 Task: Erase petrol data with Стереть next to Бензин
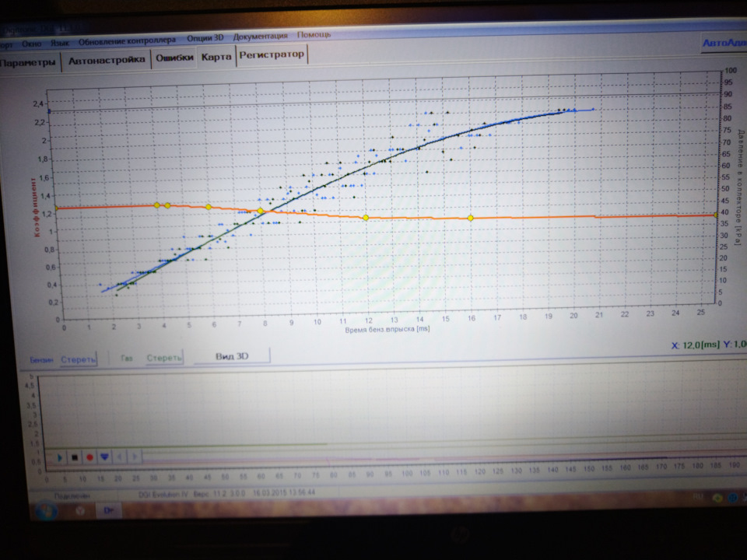tap(78, 359)
